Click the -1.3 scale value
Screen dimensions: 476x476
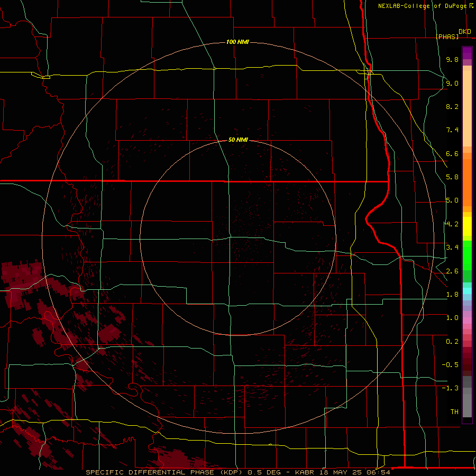point(450,388)
